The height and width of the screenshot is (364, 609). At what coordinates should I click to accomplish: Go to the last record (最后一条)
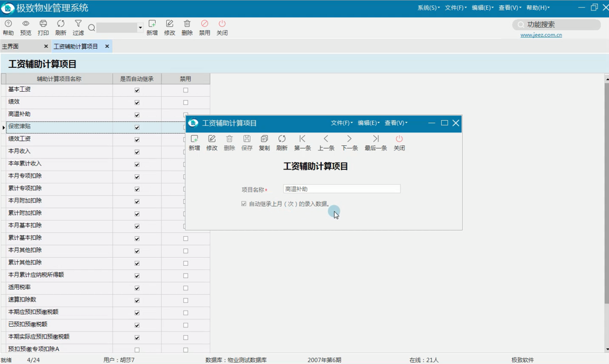[375, 143]
